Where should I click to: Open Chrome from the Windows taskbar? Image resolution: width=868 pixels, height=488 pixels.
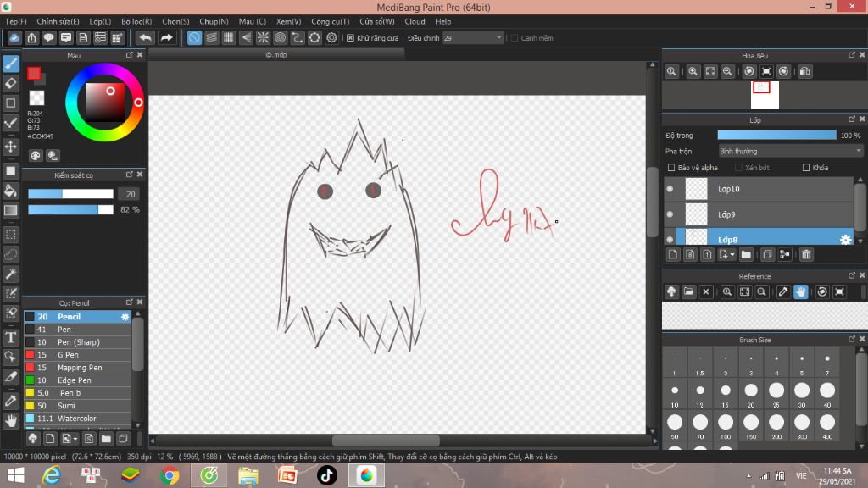pyautogui.click(x=170, y=475)
